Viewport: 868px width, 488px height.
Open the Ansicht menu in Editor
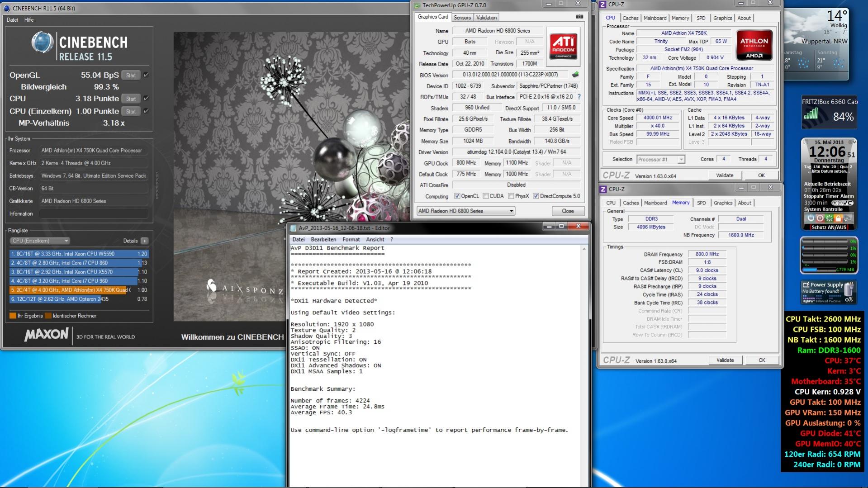click(375, 240)
